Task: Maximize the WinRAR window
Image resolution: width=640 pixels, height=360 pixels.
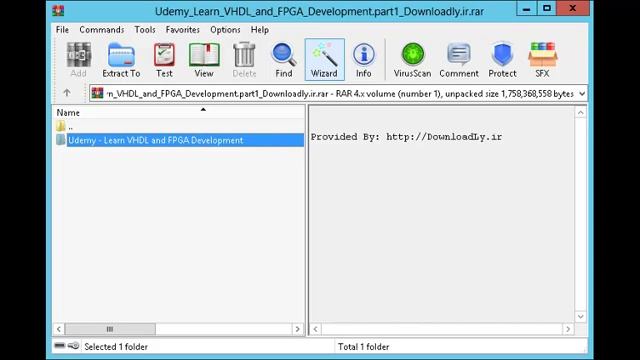Action: (547, 9)
